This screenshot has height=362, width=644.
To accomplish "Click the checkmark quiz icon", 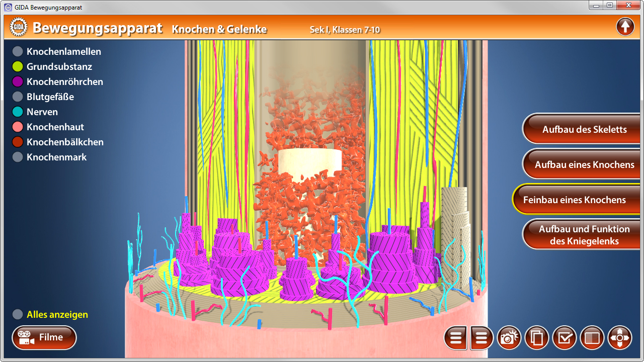I will click(x=565, y=338).
